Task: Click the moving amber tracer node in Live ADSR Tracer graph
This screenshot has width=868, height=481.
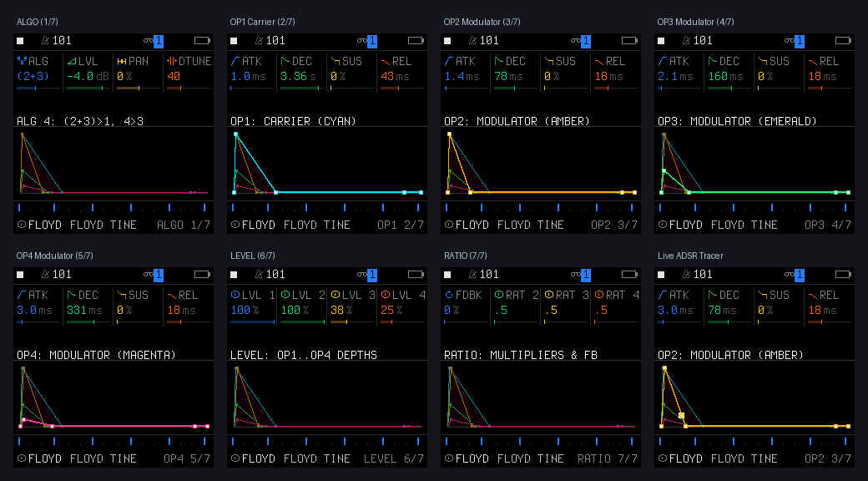Action: tap(681, 415)
